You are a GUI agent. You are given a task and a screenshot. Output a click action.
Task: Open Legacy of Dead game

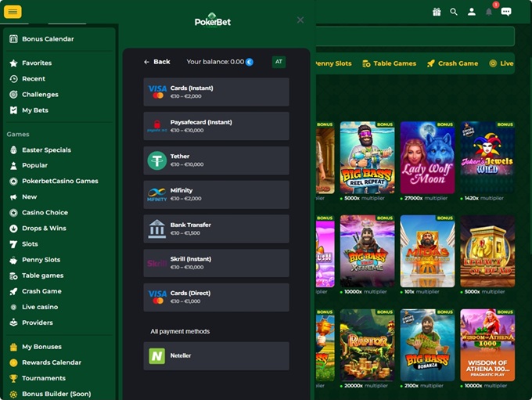click(x=487, y=251)
